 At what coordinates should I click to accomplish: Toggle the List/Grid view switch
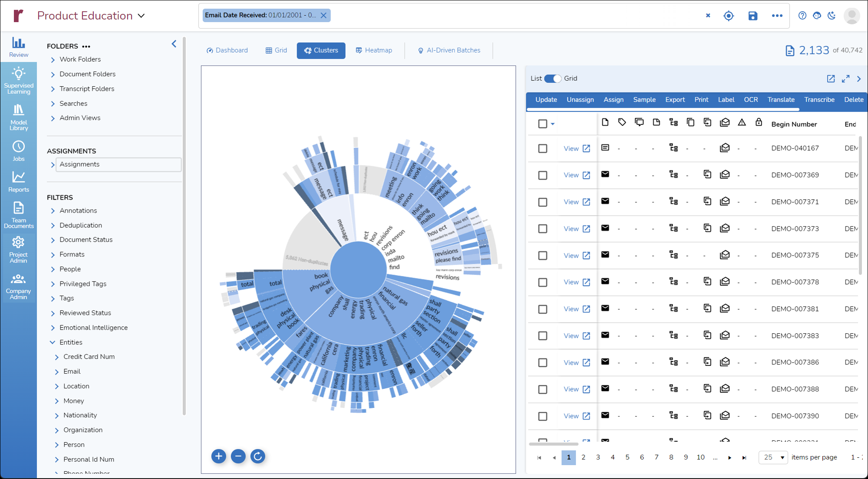(552, 79)
